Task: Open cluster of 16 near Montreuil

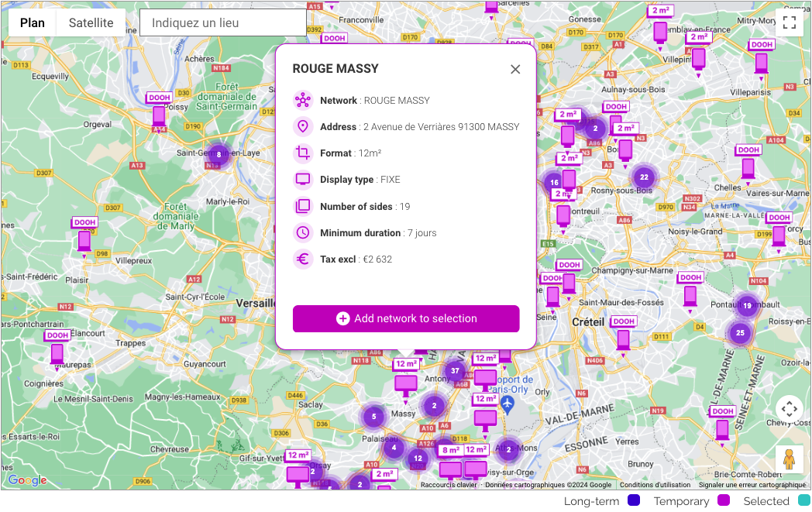Action: (x=554, y=182)
